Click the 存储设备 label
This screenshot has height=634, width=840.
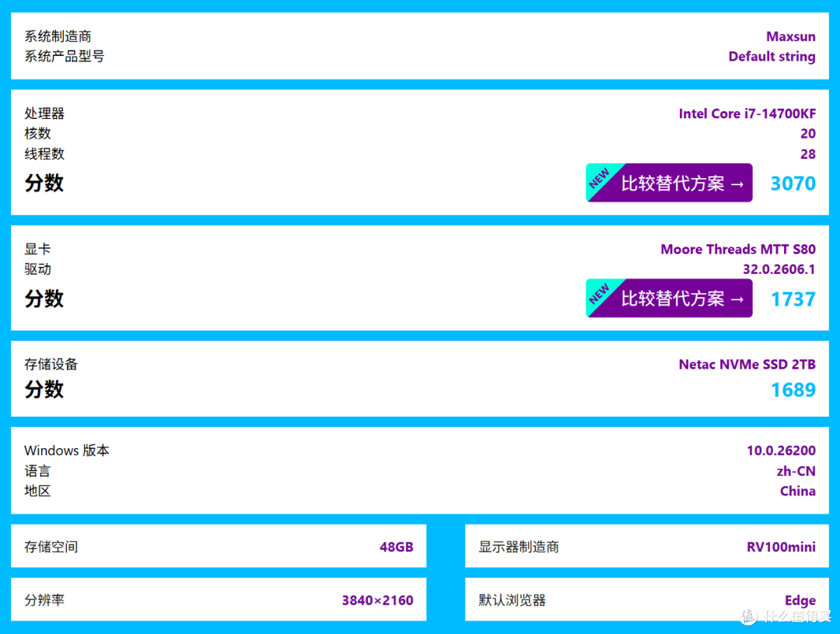51,364
